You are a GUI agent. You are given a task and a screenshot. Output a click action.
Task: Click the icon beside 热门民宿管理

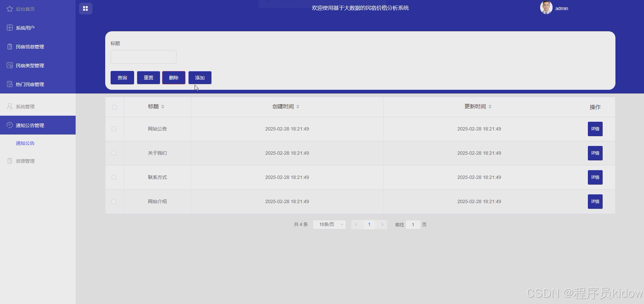coord(10,84)
